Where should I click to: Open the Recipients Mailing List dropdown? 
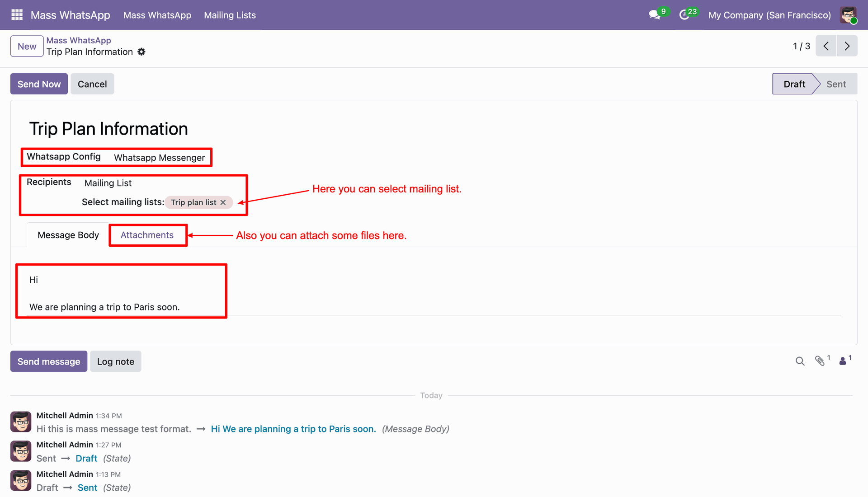[108, 183]
